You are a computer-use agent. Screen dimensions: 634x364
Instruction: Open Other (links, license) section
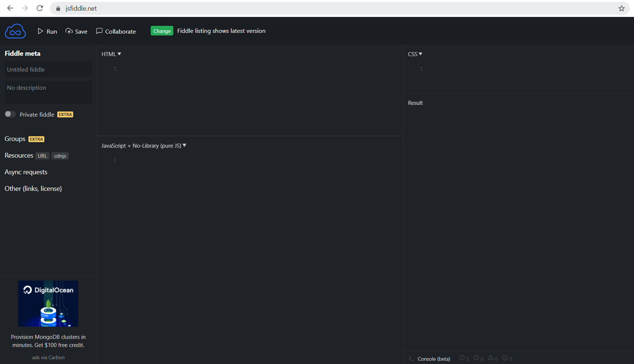33,189
